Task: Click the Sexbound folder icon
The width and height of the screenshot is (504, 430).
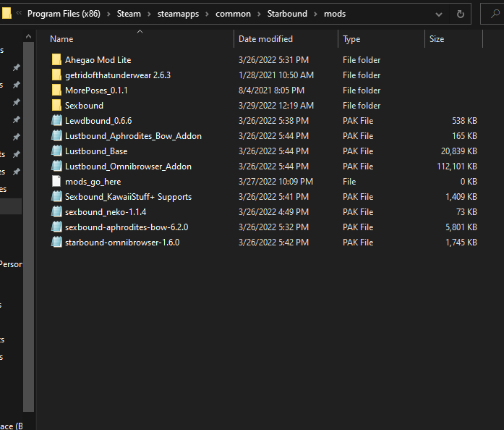Action: pos(56,105)
